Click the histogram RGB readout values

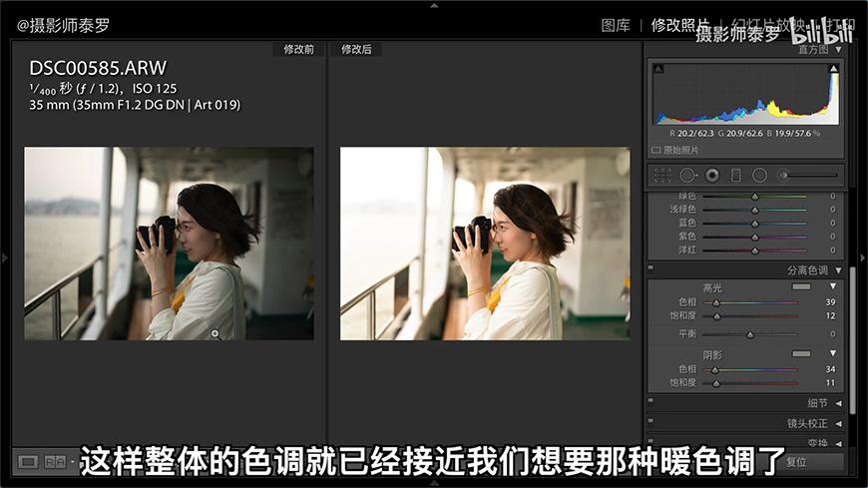point(744,134)
